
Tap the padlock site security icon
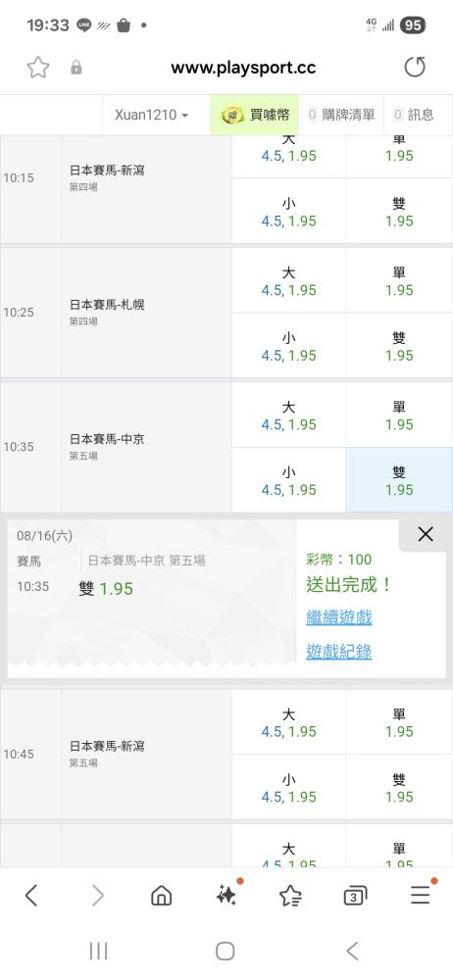(76, 68)
